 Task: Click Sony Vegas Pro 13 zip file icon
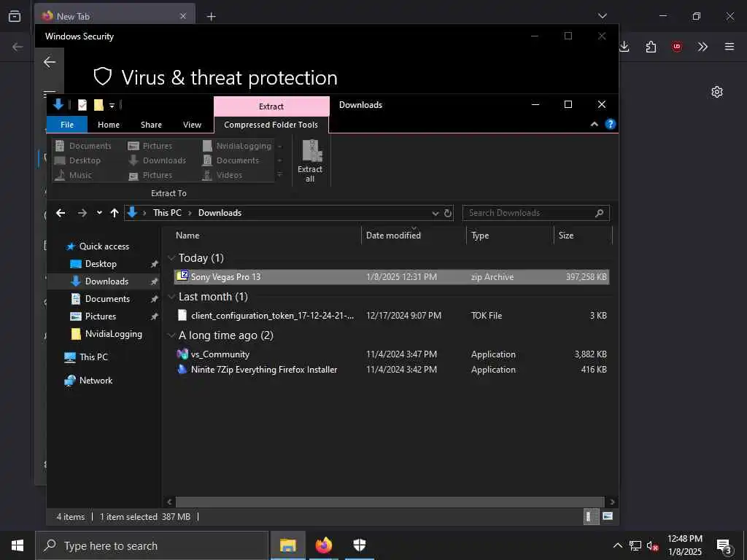[182, 276]
